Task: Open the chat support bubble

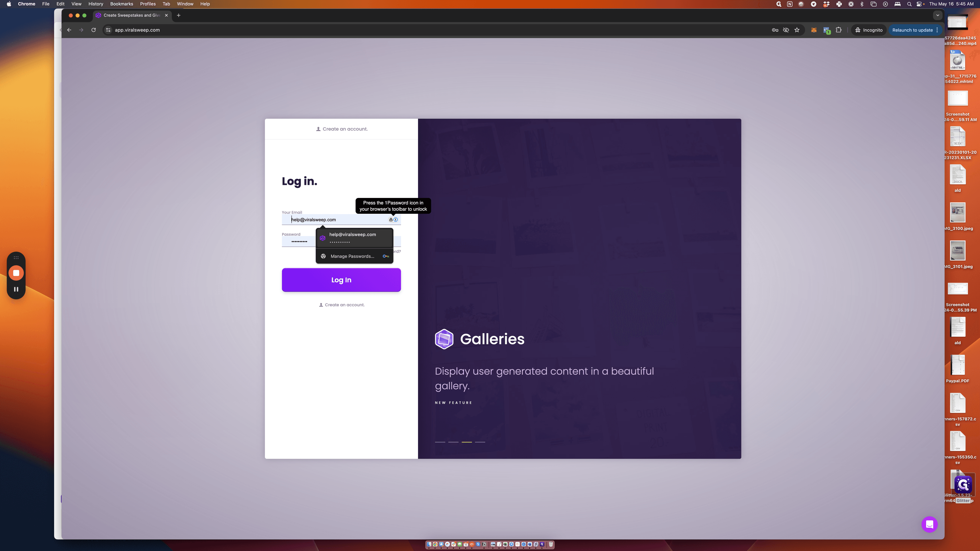Action: (x=929, y=524)
